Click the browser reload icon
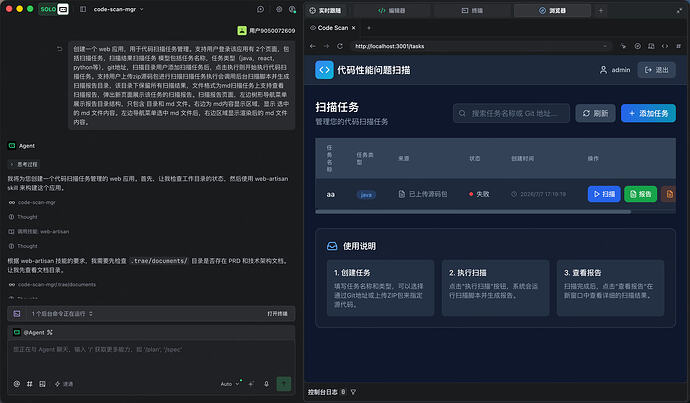The width and height of the screenshot is (690, 403). pyautogui.click(x=340, y=46)
